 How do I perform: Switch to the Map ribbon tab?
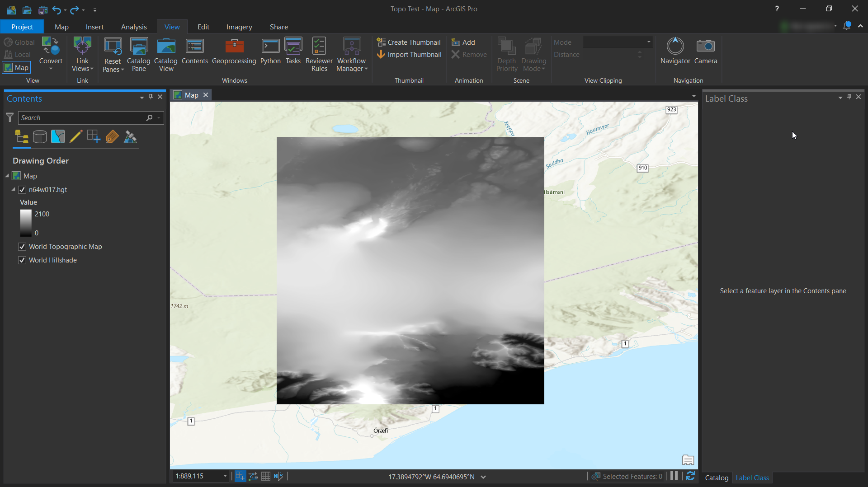tap(61, 27)
